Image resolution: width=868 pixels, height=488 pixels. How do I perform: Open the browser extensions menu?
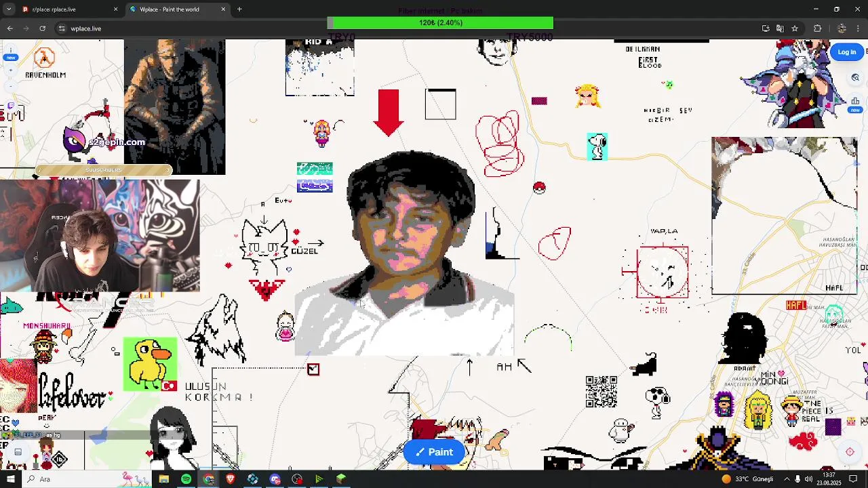(x=817, y=28)
